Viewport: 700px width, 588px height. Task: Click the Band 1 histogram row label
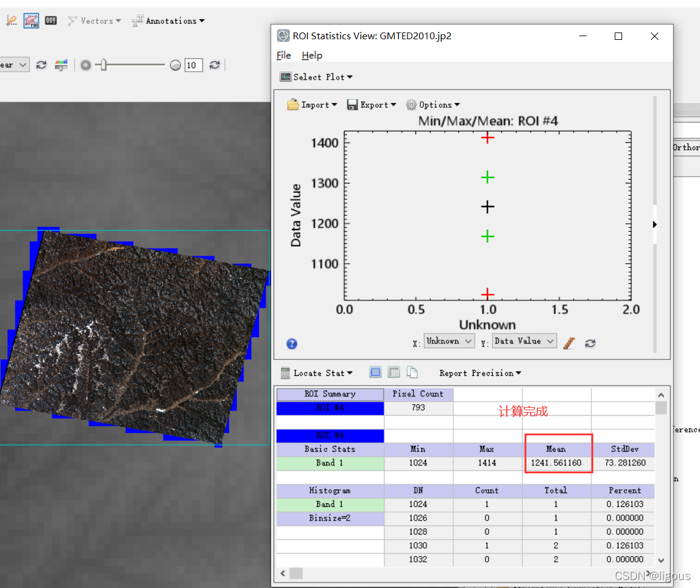pyautogui.click(x=330, y=505)
